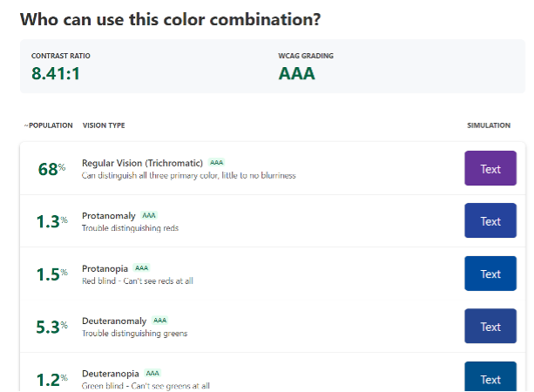Click the AAA badge beside Deuteranopia
This screenshot has width=534, height=392.
(x=152, y=373)
